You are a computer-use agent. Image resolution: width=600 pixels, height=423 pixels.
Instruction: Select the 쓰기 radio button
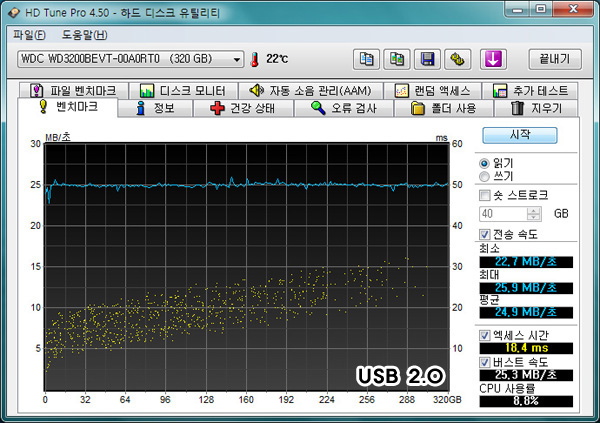coord(486,176)
